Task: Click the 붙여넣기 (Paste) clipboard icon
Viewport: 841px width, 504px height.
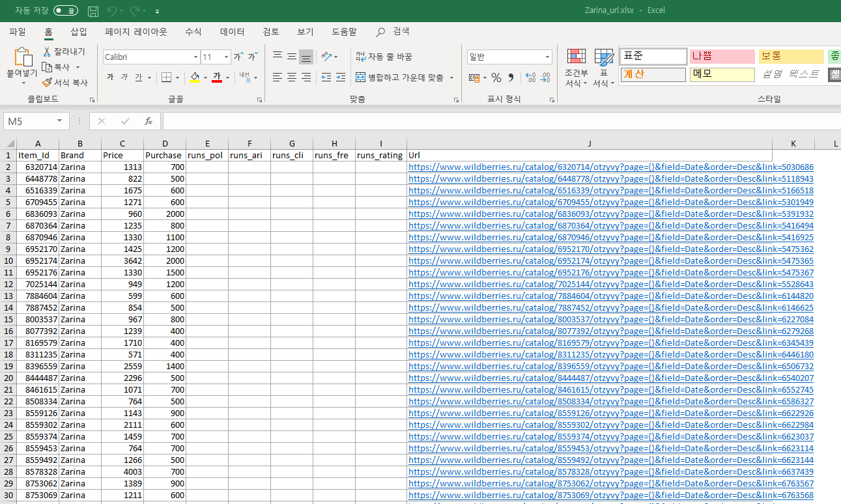Action: coord(22,57)
